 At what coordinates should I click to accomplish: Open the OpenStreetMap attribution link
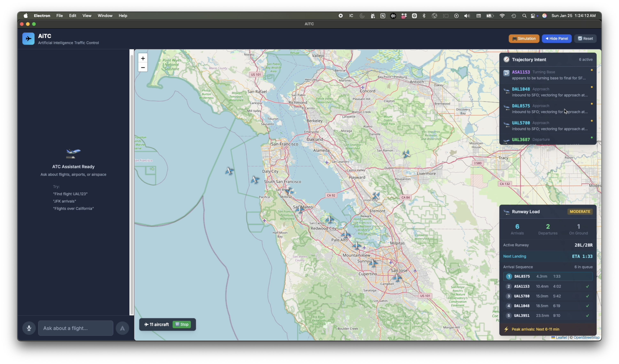click(x=586, y=338)
